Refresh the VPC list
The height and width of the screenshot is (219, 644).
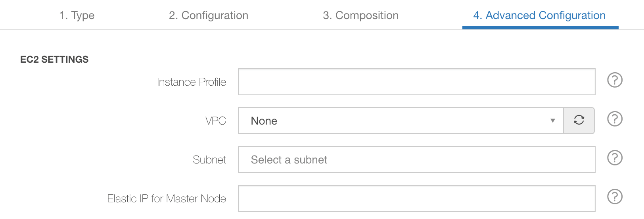[579, 120]
